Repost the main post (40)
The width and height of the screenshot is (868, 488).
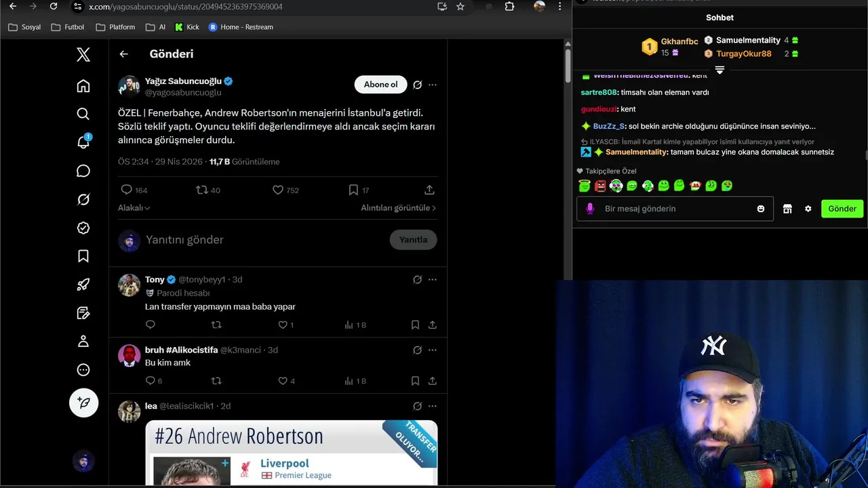tap(208, 190)
